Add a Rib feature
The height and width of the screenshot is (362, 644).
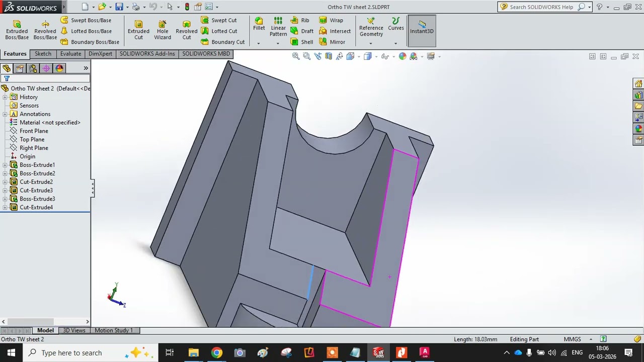click(x=300, y=20)
